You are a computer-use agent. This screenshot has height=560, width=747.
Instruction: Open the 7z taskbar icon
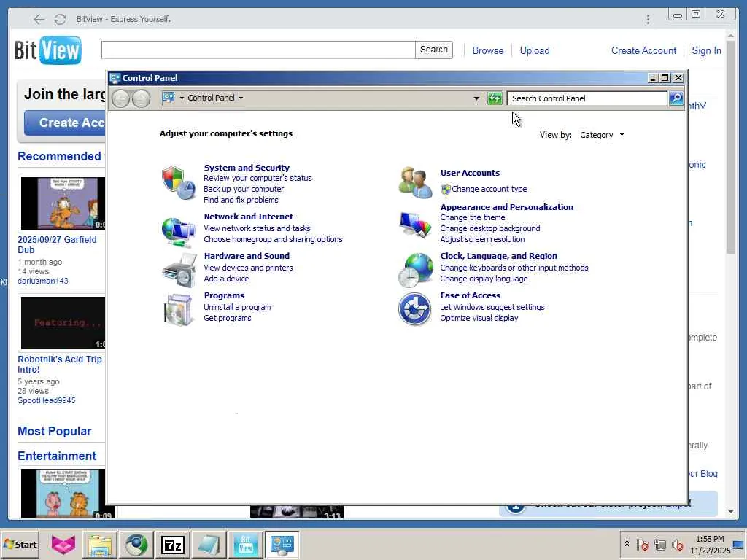(172, 544)
